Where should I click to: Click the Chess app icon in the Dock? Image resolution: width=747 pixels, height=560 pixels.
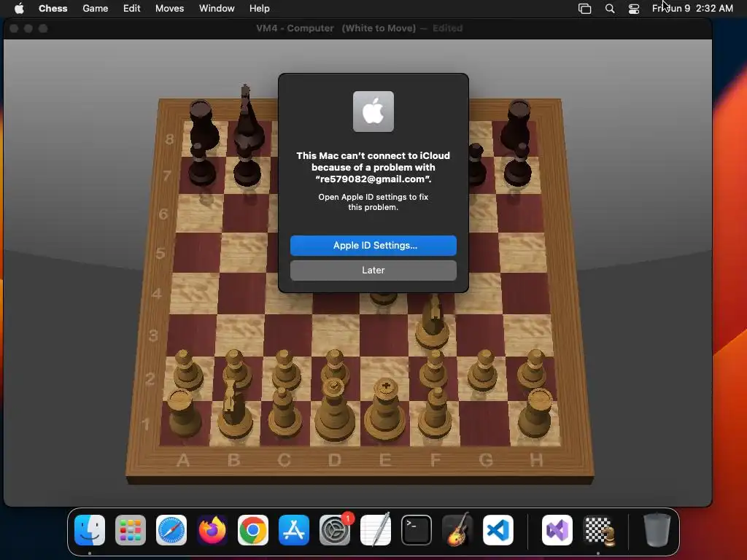point(598,529)
